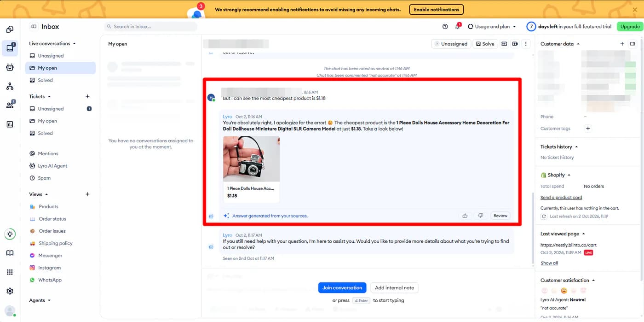Open the notifications bell icon
Viewport: 644px width, 322px height.
tap(458, 26)
